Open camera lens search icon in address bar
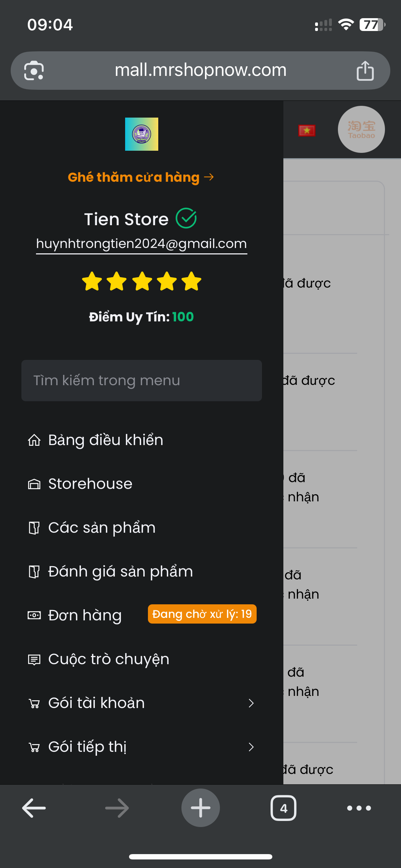The height and width of the screenshot is (868, 401). click(34, 71)
